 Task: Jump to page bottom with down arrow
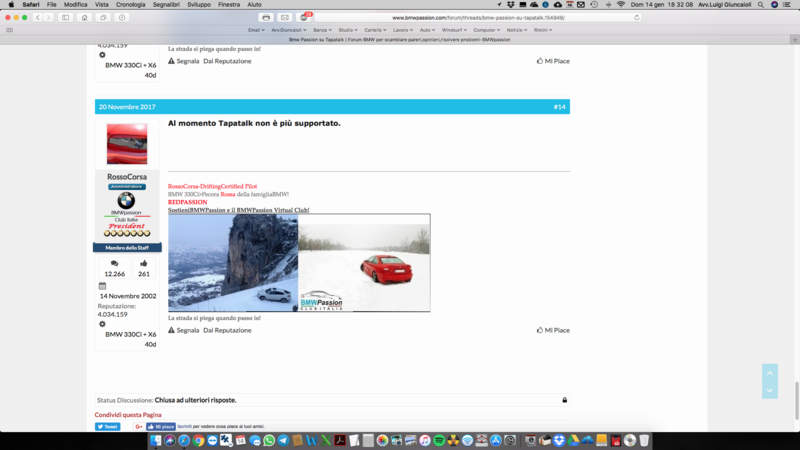click(x=770, y=390)
